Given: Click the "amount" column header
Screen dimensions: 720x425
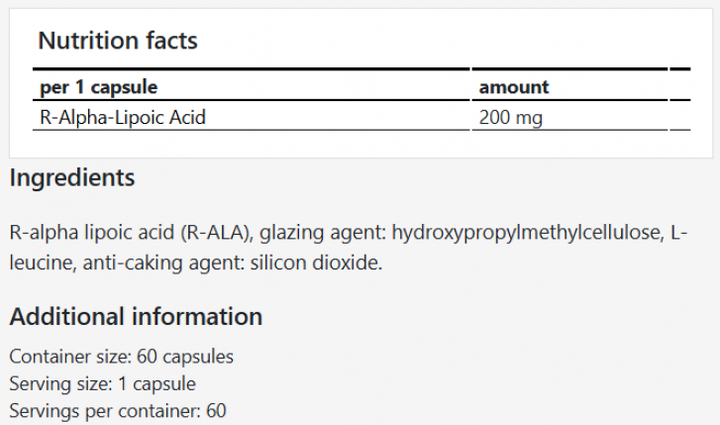Looking at the screenshot, I should click(x=513, y=87).
